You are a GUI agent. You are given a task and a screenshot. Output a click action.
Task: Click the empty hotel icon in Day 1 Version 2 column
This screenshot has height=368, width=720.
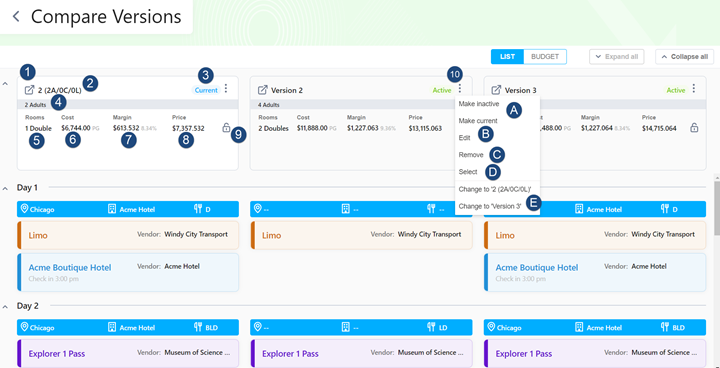345,209
